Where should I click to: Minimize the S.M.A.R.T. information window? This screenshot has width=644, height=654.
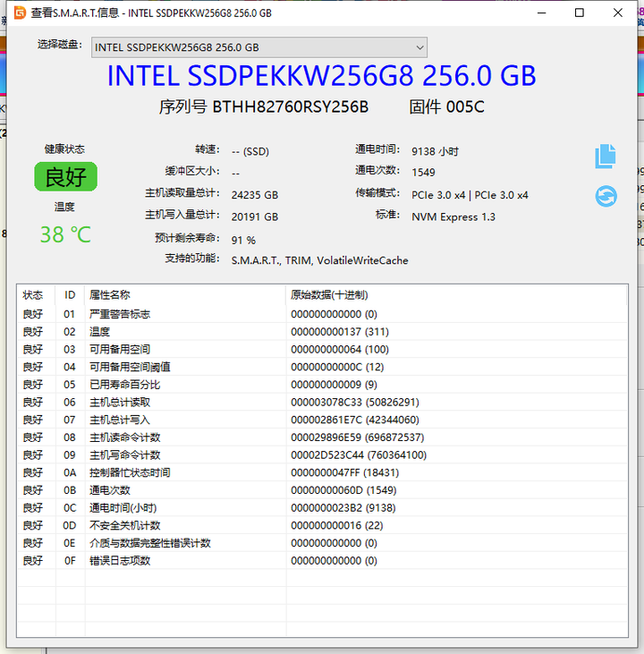point(542,13)
